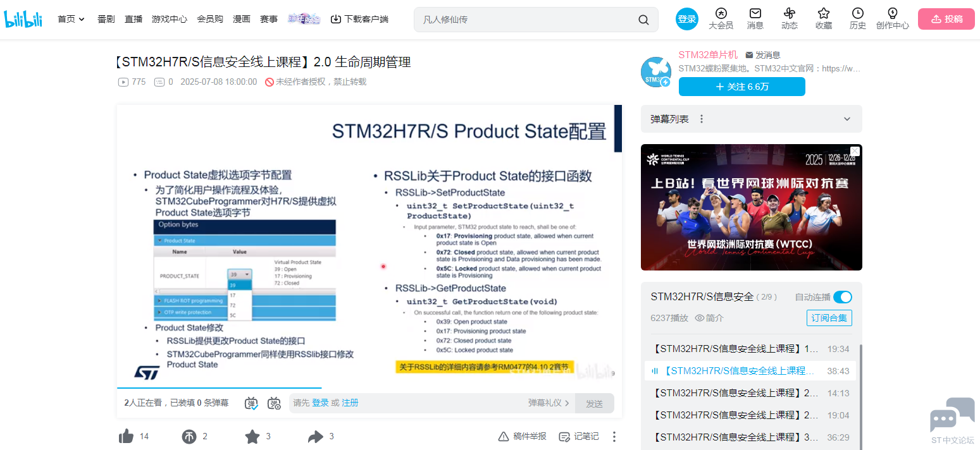This screenshot has width=980, height=450.
Task: Open the 创作中心 lightbulb icon
Action: pos(892,13)
